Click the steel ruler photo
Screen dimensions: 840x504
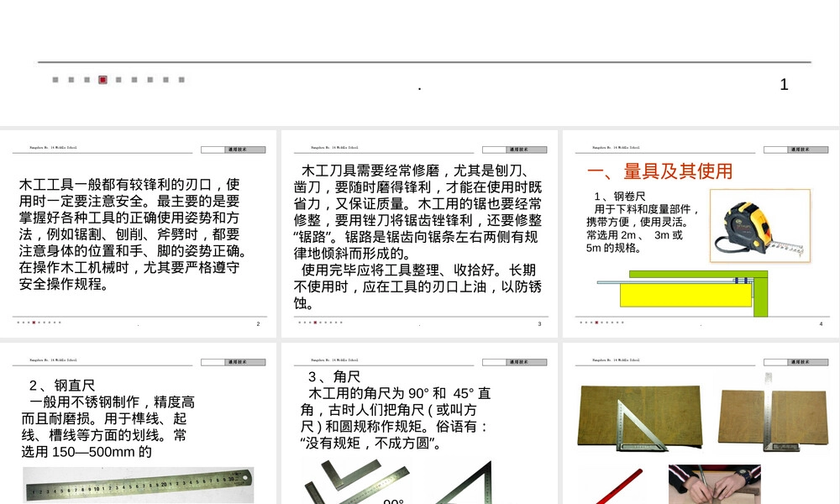coord(139,486)
